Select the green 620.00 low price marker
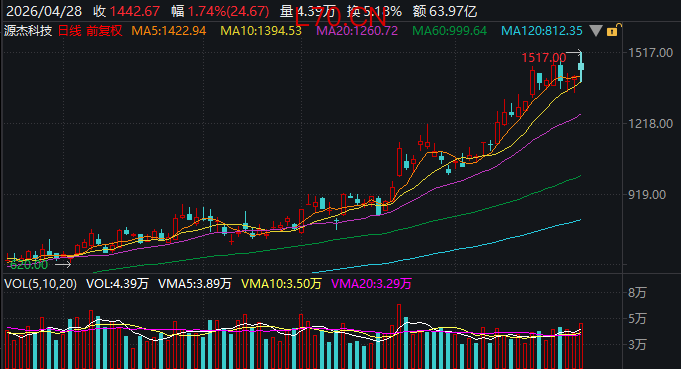 click(29, 264)
